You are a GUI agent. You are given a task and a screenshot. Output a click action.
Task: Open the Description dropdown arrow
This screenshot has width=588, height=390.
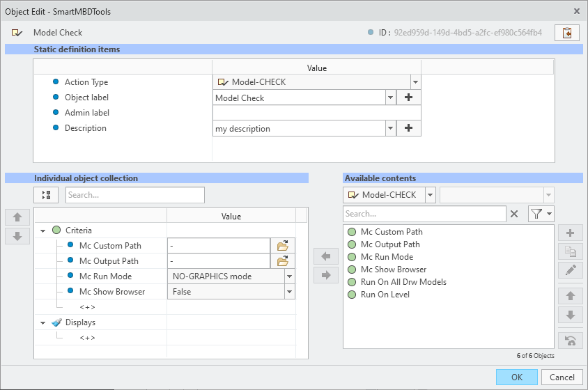(390, 128)
